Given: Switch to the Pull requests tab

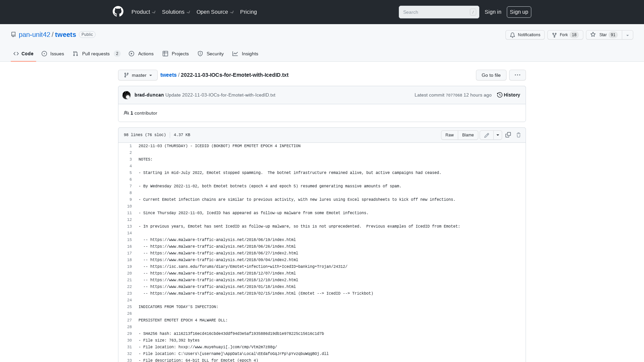Looking at the screenshot, I should [96, 54].
